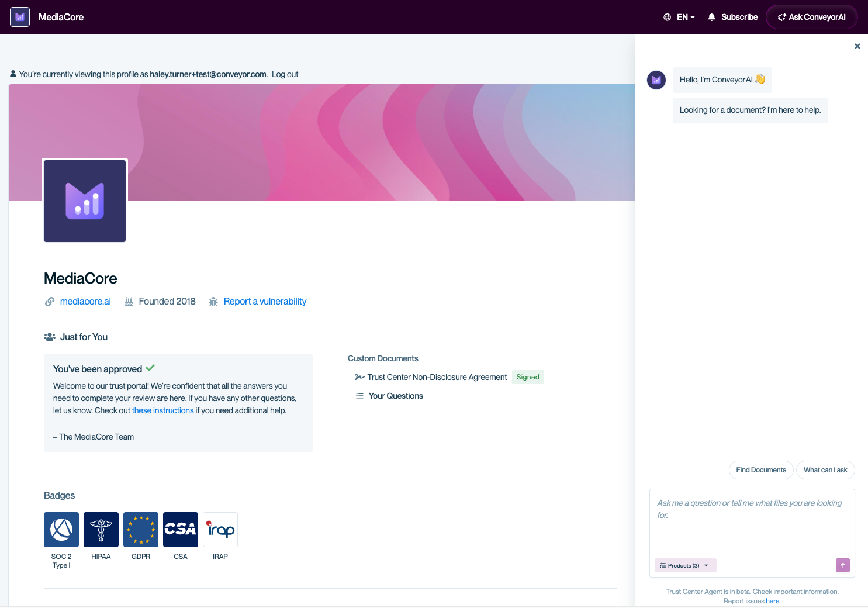
Task: Click the Subscribe bell icon
Action: 711,17
